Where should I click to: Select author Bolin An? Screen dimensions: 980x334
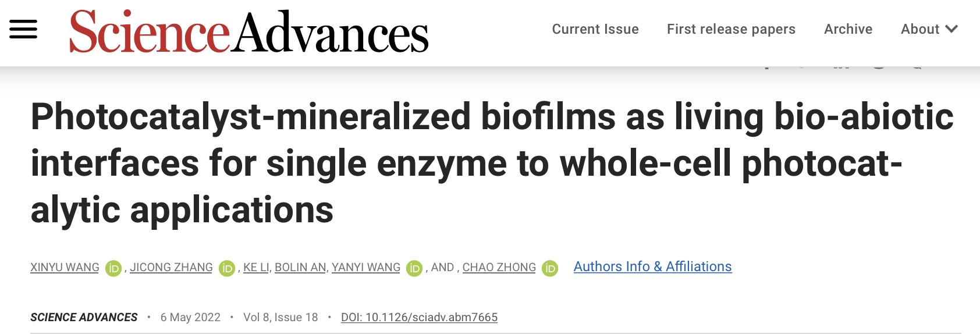pyautogui.click(x=300, y=267)
